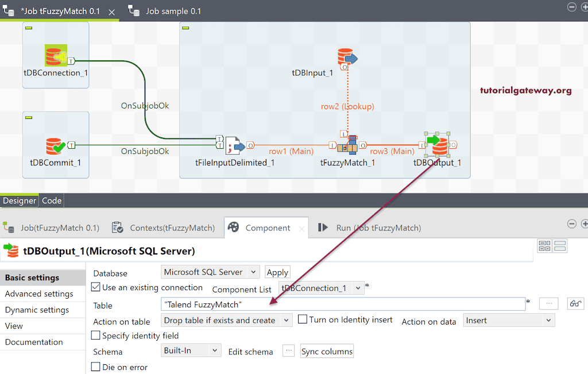Open the Database type dropdown
The height and width of the screenshot is (374, 588).
pos(210,272)
